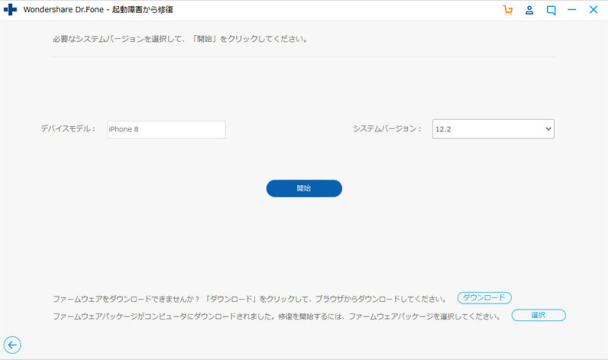Close the Dr.Fone window

click(593, 10)
